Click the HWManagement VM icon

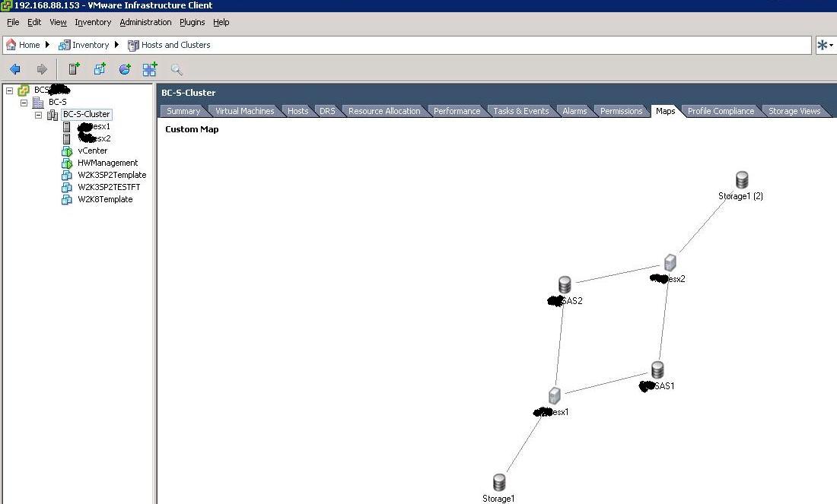pos(67,163)
